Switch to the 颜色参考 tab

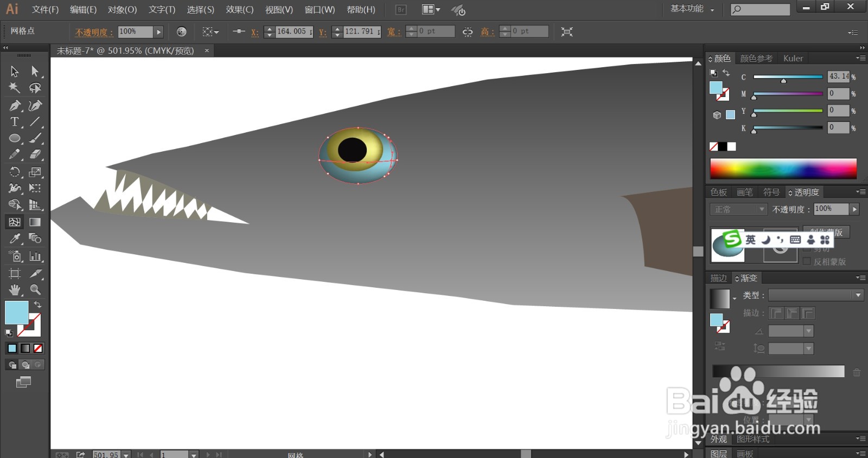[756, 59]
